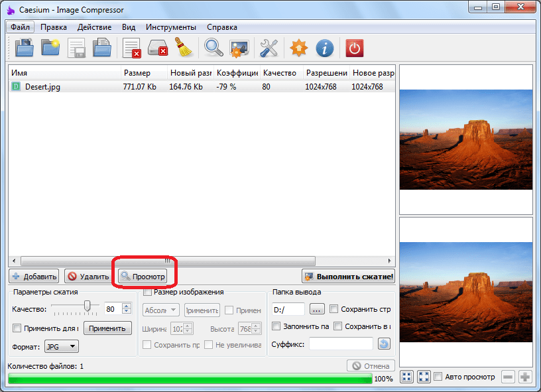Click the green progress bar

[190, 379]
